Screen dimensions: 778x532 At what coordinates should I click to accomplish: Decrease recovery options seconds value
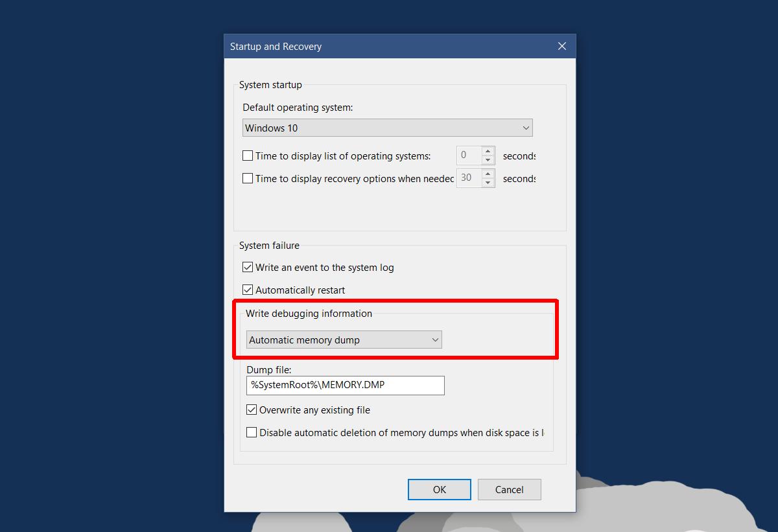click(488, 183)
